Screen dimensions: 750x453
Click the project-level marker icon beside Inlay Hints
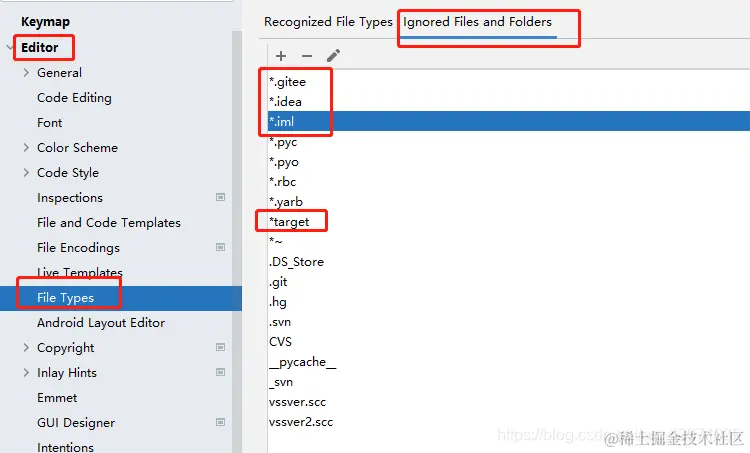(221, 372)
